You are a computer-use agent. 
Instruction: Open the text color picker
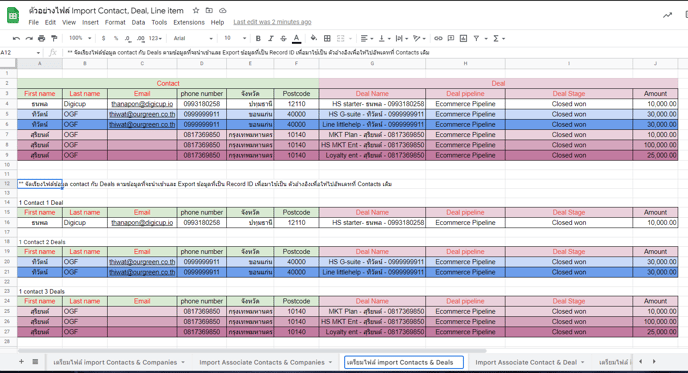[x=297, y=39]
